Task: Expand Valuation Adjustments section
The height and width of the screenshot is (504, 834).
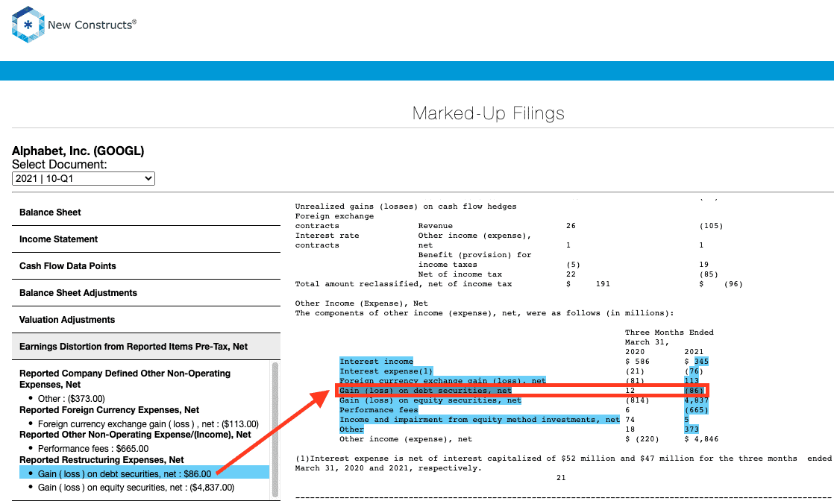Action: (145, 320)
